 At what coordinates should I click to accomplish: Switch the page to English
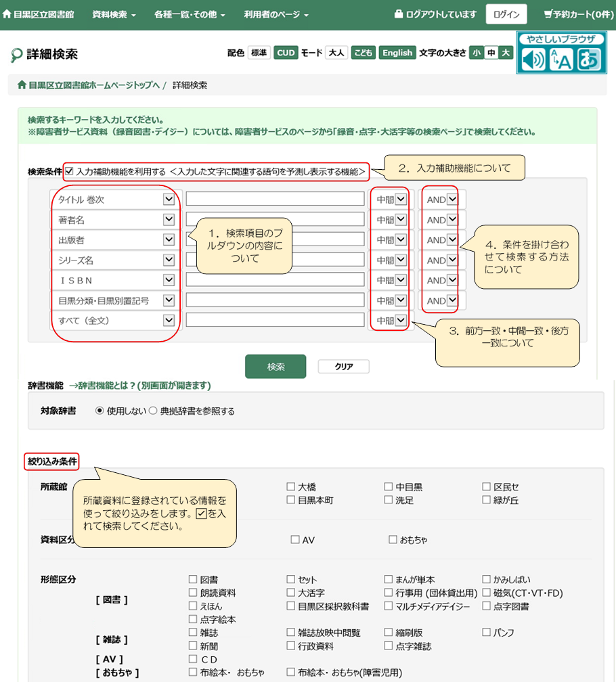click(x=397, y=53)
